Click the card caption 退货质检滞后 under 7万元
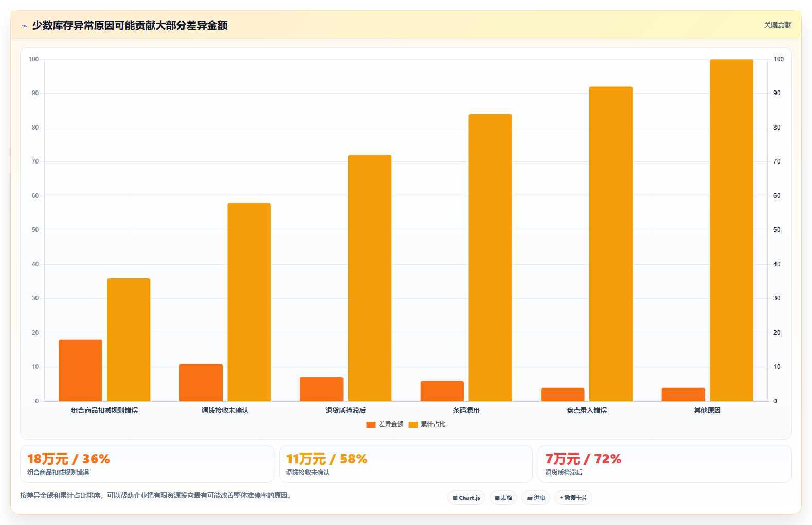The height and width of the screenshot is (525, 812). point(564,473)
